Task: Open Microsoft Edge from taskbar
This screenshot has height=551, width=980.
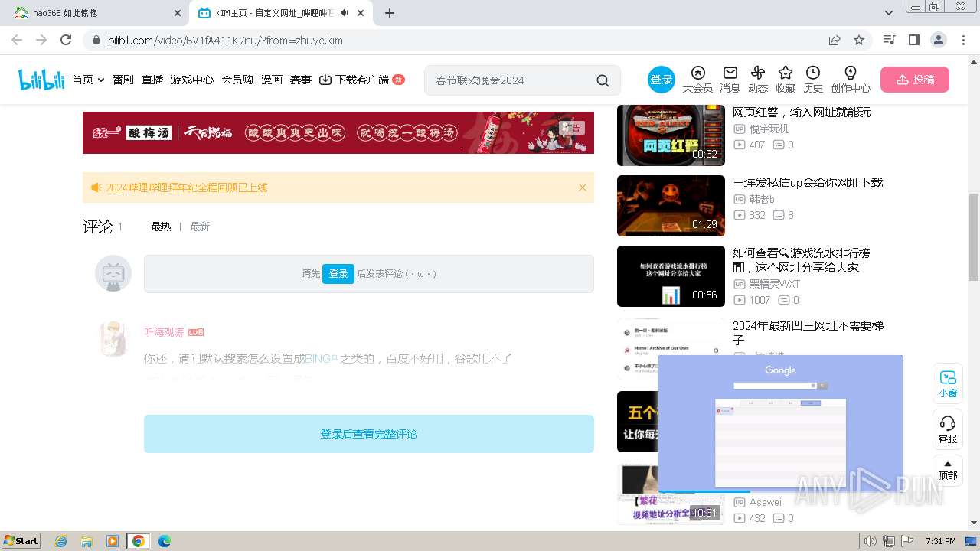Action: pos(164,540)
